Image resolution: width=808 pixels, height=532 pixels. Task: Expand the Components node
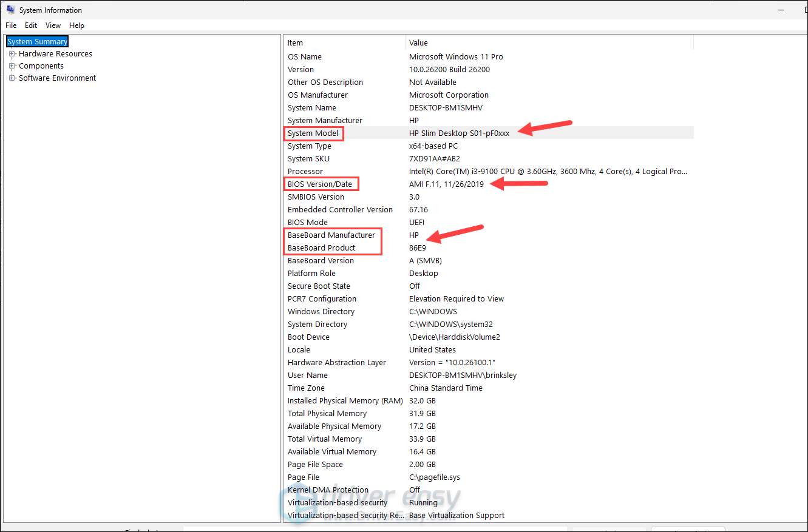pos(12,66)
